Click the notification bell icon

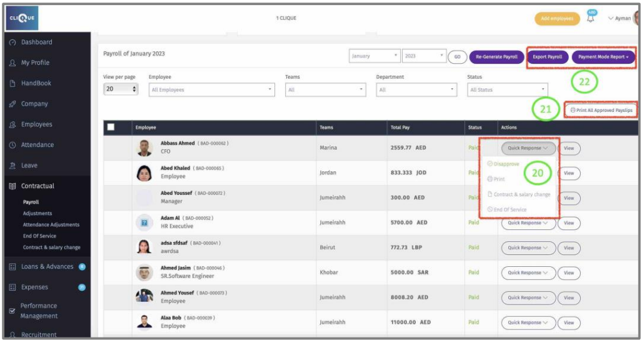pos(591,19)
